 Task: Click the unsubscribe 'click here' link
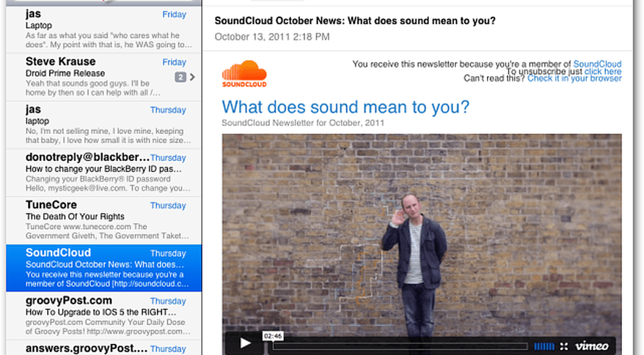pos(603,72)
